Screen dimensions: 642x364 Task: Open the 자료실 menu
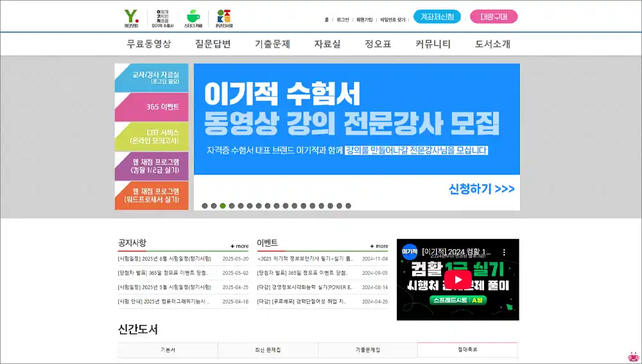click(x=327, y=44)
